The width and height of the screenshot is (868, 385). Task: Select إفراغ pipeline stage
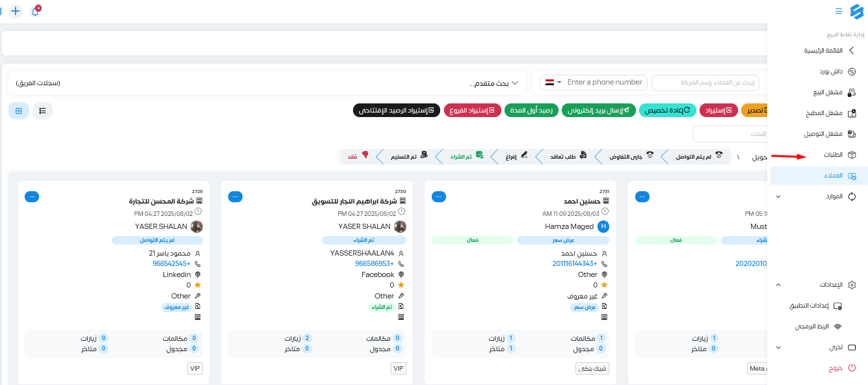(517, 157)
